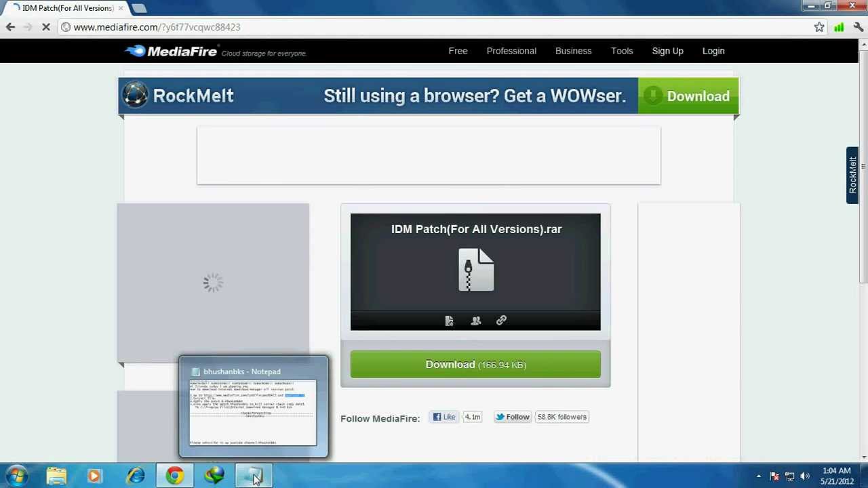The width and height of the screenshot is (868, 488).
Task: Click the RockMelt globe logo
Action: [x=135, y=95]
